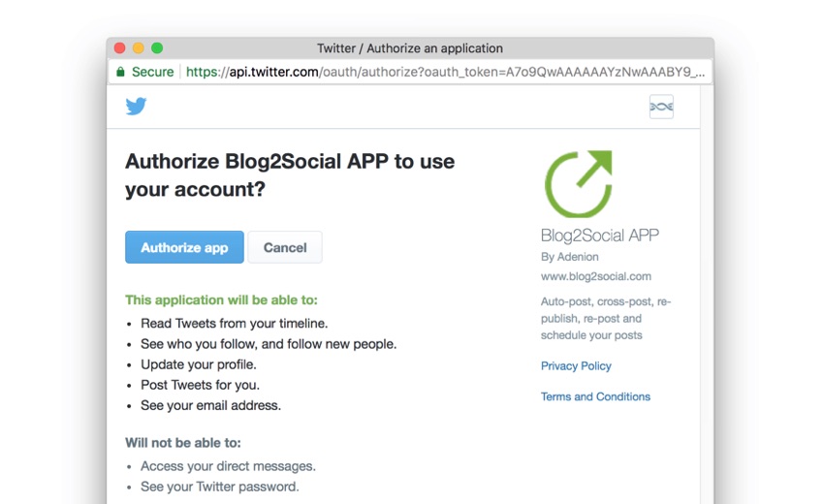Click the green padlock Secure icon
The image size is (824, 504).
pyautogui.click(x=121, y=72)
